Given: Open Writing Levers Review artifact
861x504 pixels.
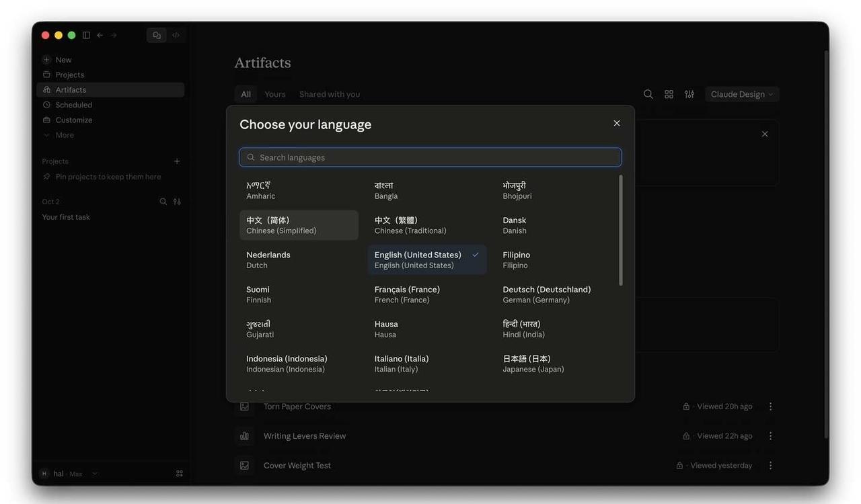Looking at the screenshot, I should (x=304, y=436).
